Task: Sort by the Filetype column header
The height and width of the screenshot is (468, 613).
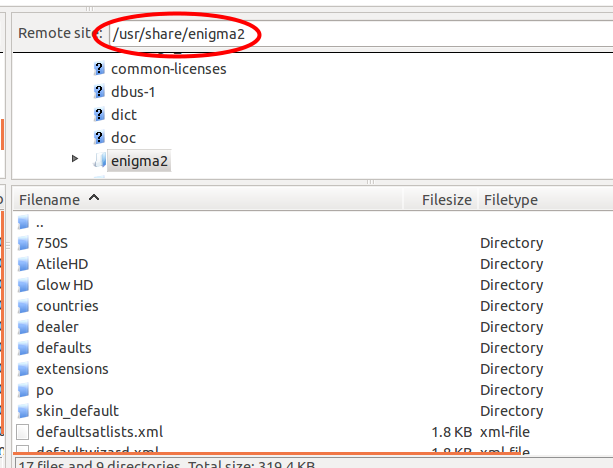Action: [546, 200]
